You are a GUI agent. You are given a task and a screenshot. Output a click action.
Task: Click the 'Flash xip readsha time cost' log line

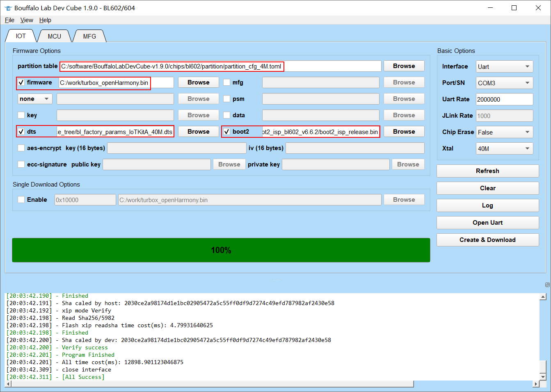tap(110, 325)
